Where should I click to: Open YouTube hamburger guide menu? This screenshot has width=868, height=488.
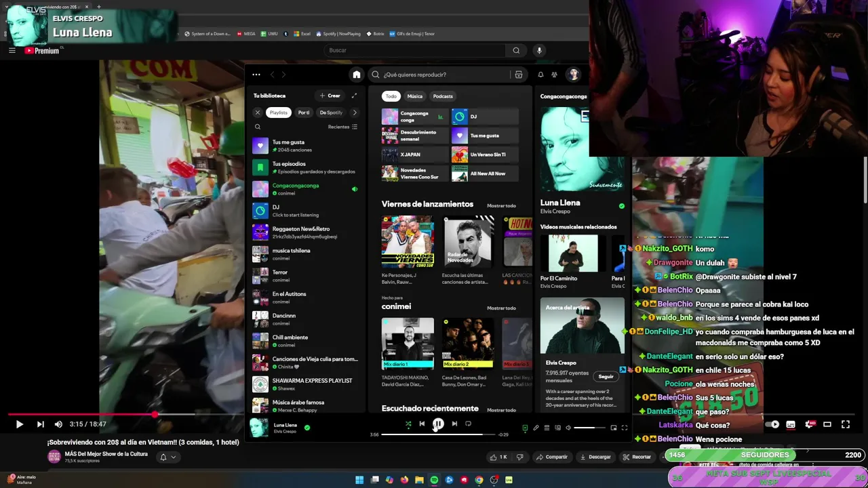[x=12, y=50]
